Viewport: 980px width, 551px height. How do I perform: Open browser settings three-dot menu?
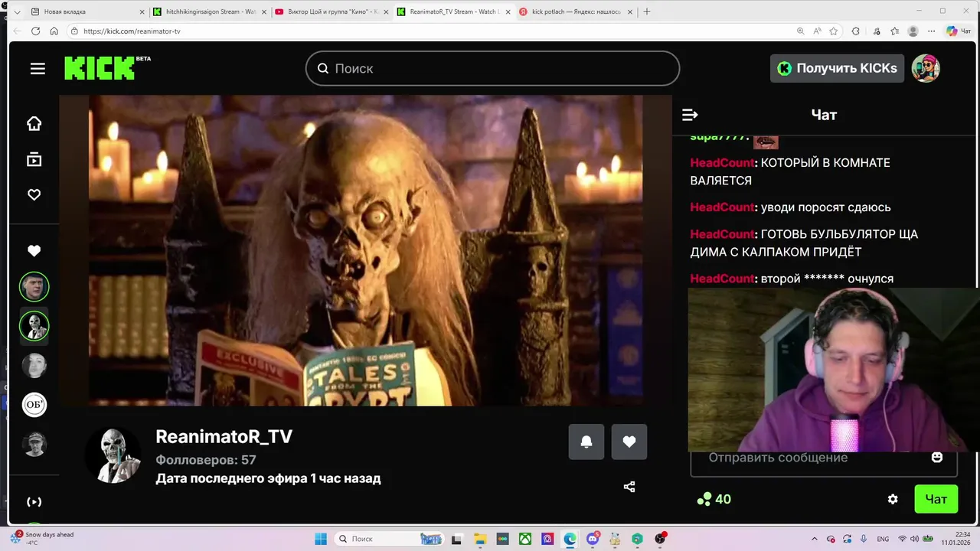point(930,31)
